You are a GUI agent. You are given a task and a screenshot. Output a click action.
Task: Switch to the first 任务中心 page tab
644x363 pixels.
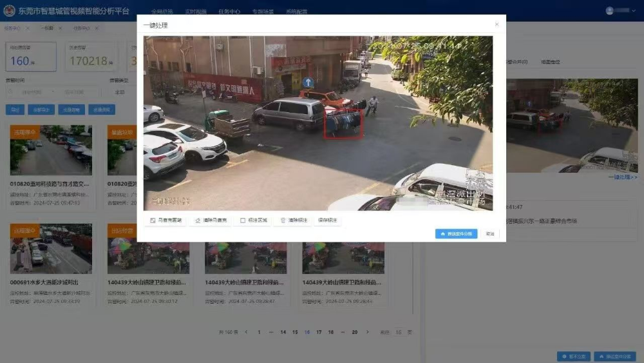[12, 28]
